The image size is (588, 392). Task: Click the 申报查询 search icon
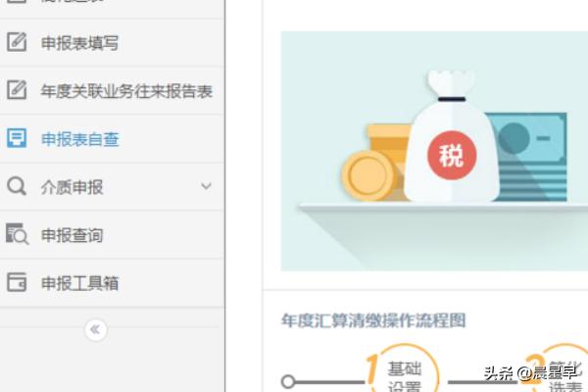pyautogui.click(x=17, y=234)
